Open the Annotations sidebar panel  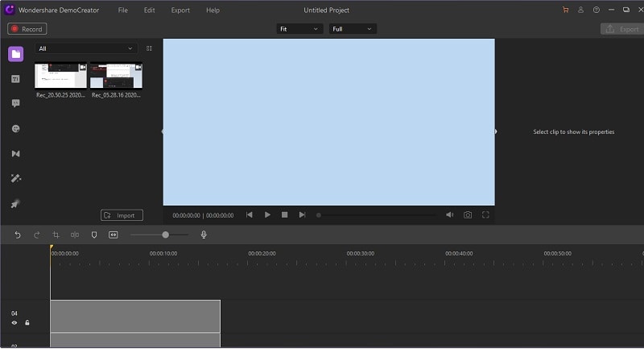(x=15, y=103)
